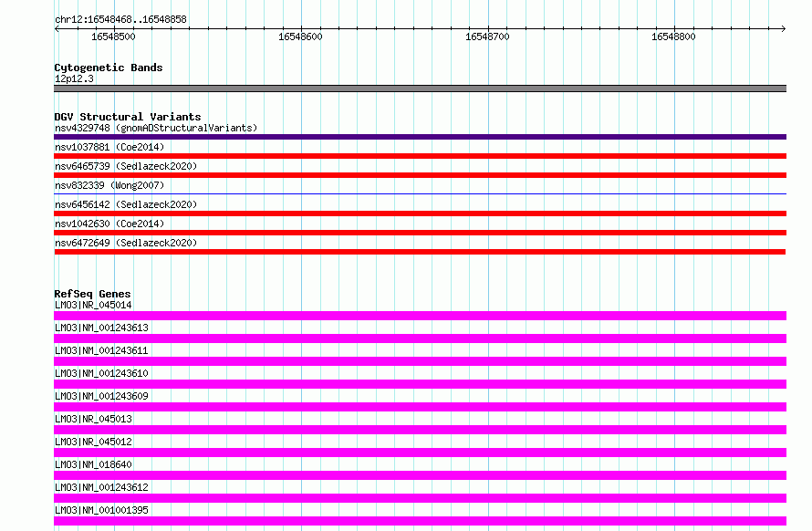This screenshot has width=812, height=531.
Task: Select the magenta bar under LMO3|NR_045014
Action: pos(420,316)
